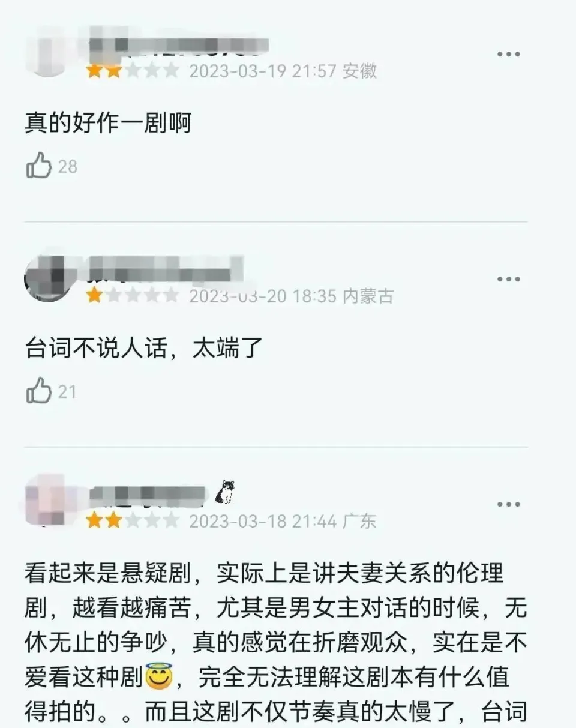Tap the two-star rating dated 2023-03-18
Screen dimensions: 576x728
[x=133, y=521]
